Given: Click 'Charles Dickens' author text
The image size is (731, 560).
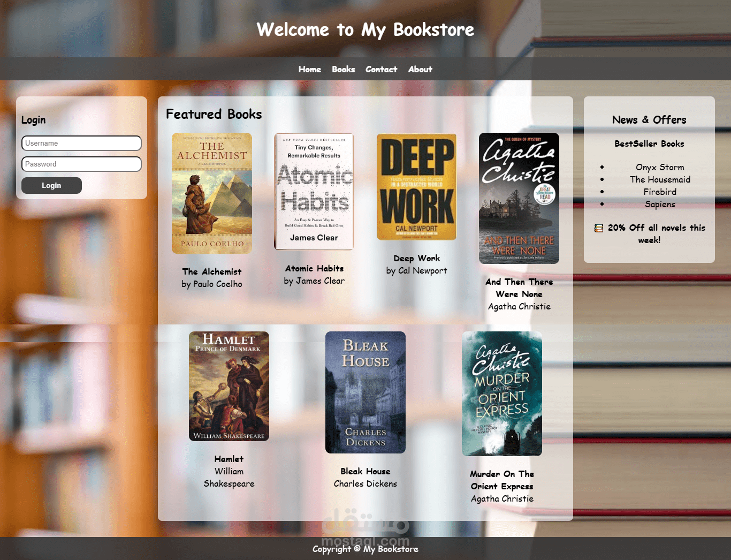Looking at the screenshot, I should [365, 483].
